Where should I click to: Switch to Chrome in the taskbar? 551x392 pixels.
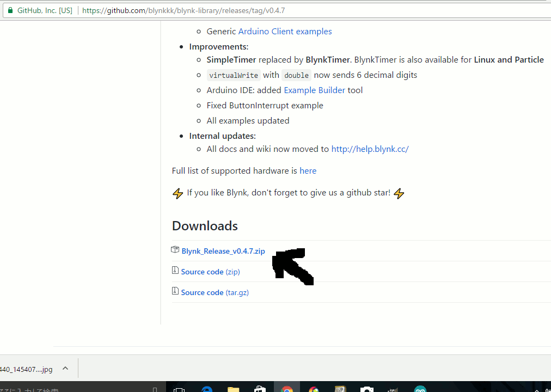[287, 389]
